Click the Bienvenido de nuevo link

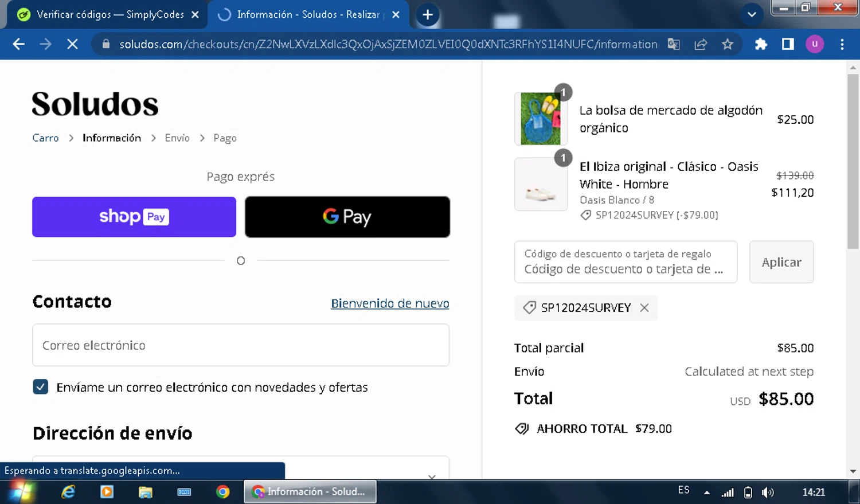coord(390,303)
